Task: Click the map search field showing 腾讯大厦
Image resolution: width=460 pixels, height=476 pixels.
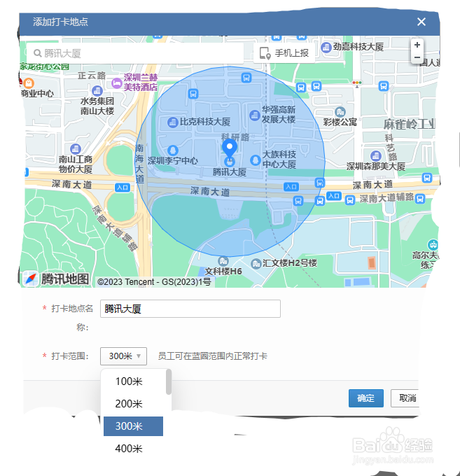Action: (x=135, y=53)
